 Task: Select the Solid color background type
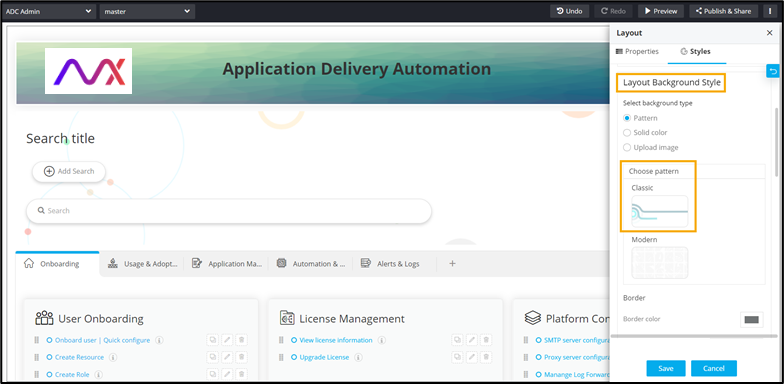[627, 132]
